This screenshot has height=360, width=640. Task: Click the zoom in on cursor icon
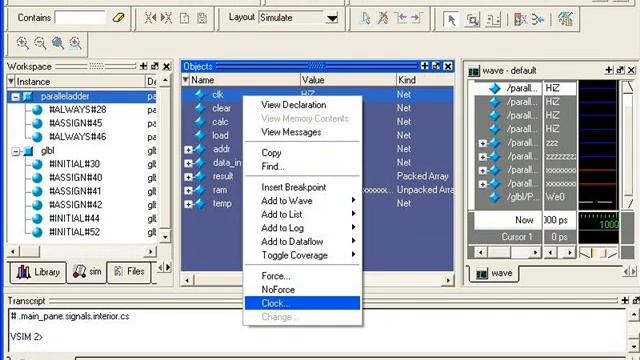click(x=75, y=43)
